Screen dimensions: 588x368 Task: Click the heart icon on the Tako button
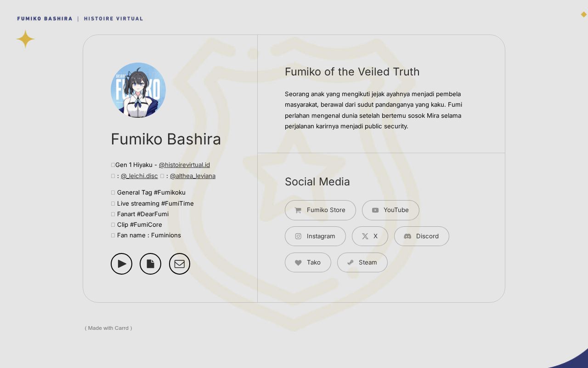298,262
